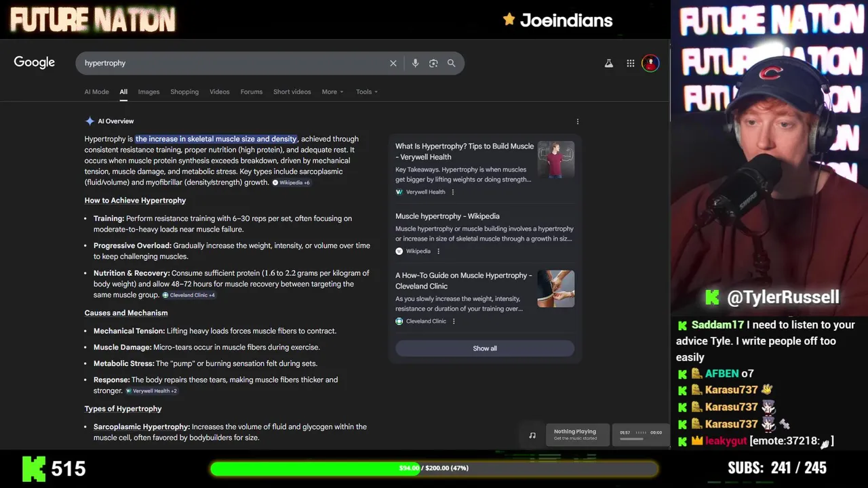Click 'Nutrition & Recovery:' bullet label
868x488 pixels.
pyautogui.click(x=132, y=273)
